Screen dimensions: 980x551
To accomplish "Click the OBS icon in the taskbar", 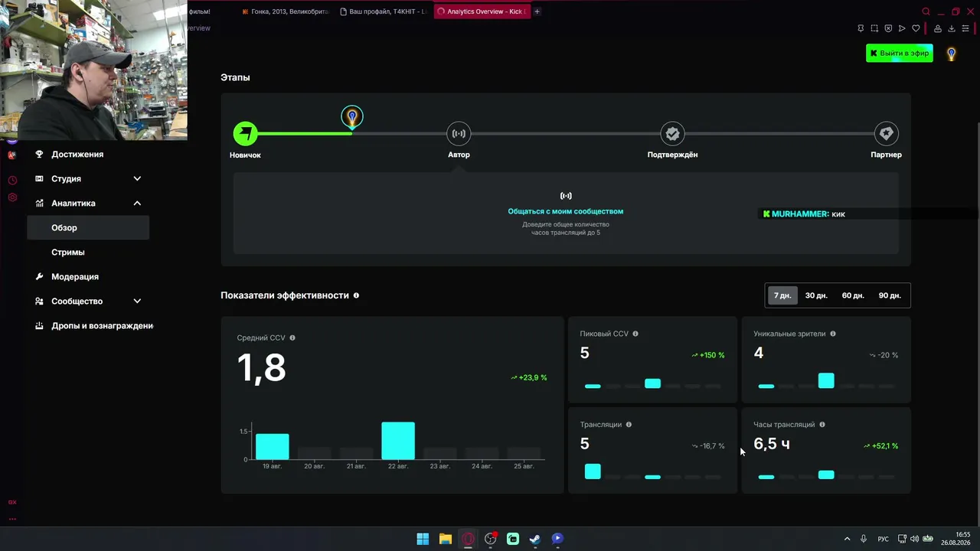I will [490, 539].
